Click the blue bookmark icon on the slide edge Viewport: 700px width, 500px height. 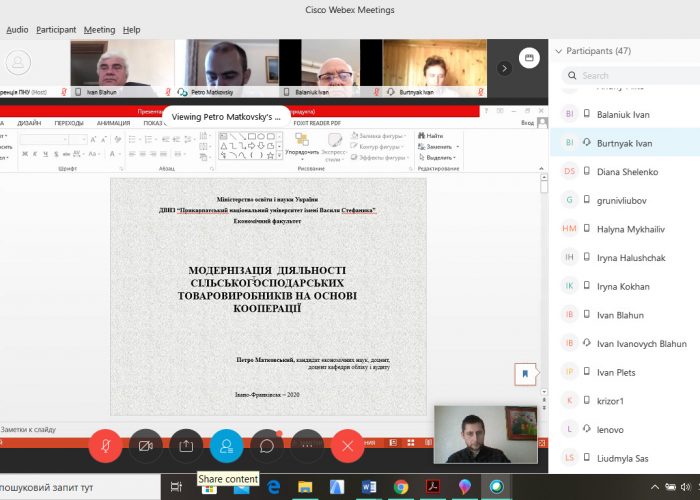pos(523,374)
